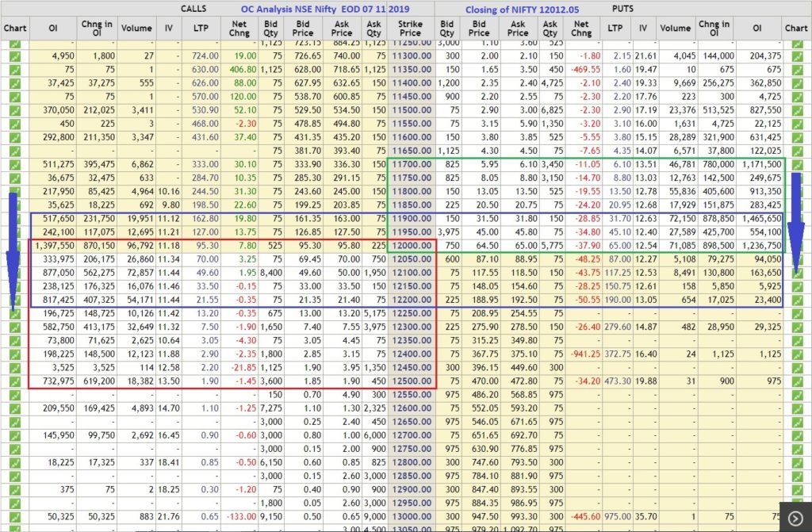Open put-side chart icon for 11400 strike row
812x532 pixels.
[796, 82]
